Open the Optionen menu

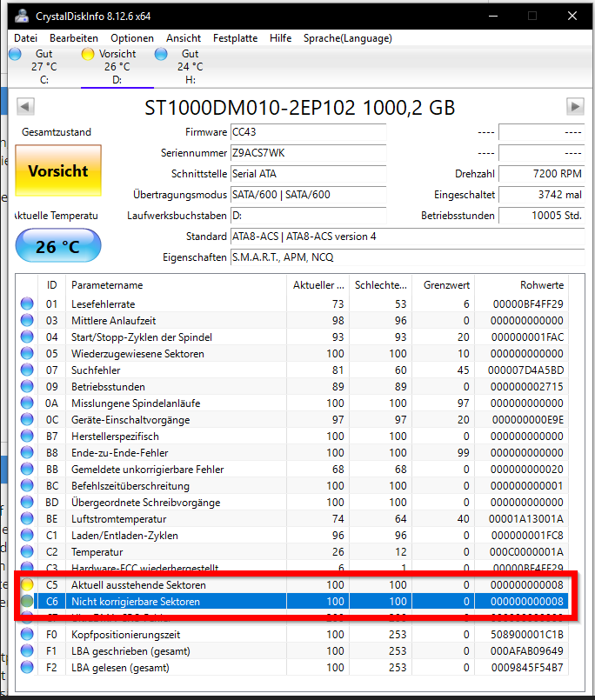[x=132, y=38]
